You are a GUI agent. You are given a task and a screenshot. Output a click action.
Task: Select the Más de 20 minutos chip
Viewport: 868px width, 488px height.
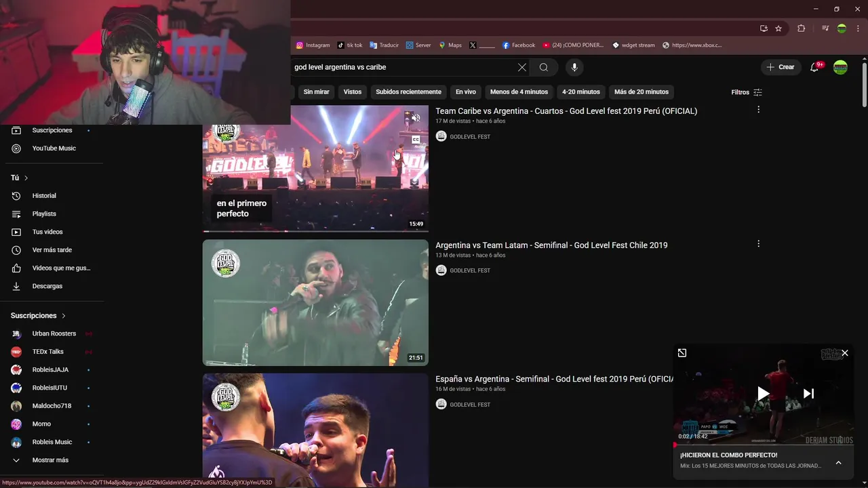pyautogui.click(x=642, y=91)
